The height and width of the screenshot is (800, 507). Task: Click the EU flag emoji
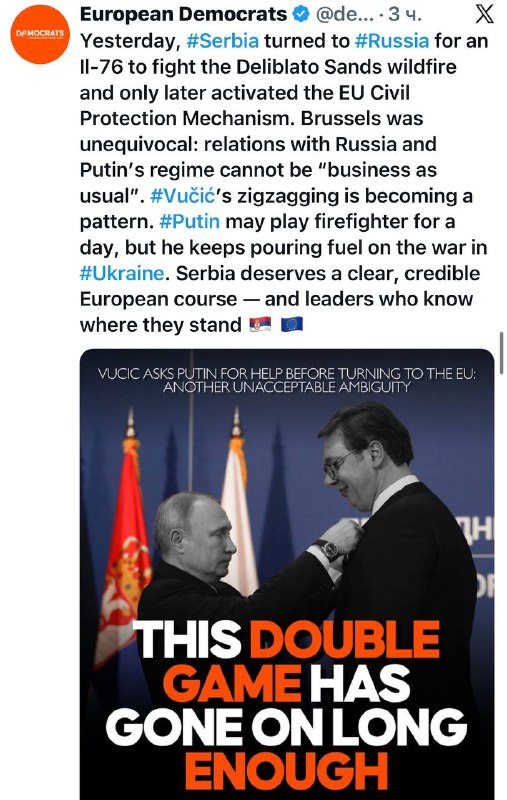click(292, 324)
